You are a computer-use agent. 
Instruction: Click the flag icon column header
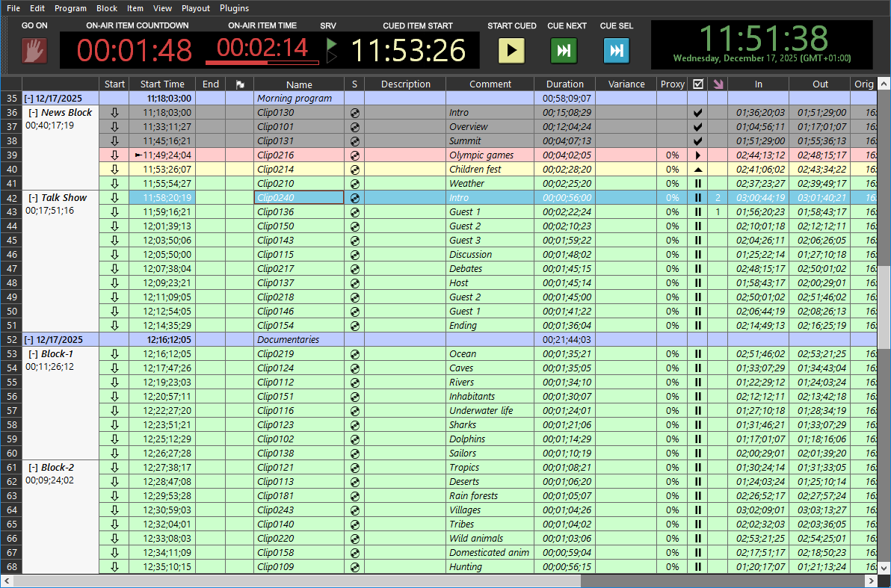point(239,84)
